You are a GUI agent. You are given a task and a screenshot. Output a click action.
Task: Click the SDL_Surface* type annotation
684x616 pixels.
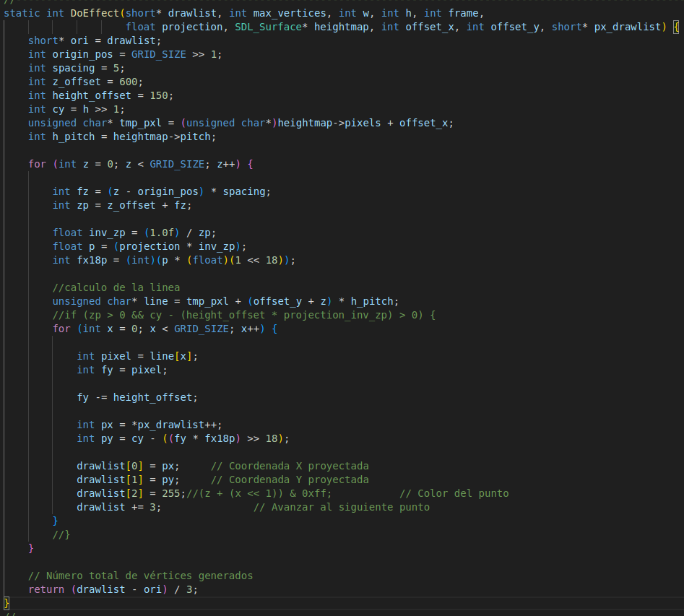click(267, 26)
